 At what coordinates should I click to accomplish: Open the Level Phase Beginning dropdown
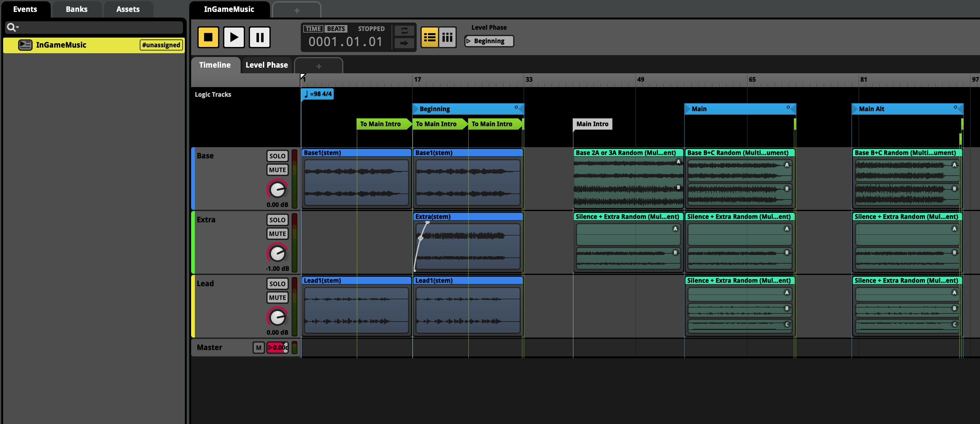point(489,41)
